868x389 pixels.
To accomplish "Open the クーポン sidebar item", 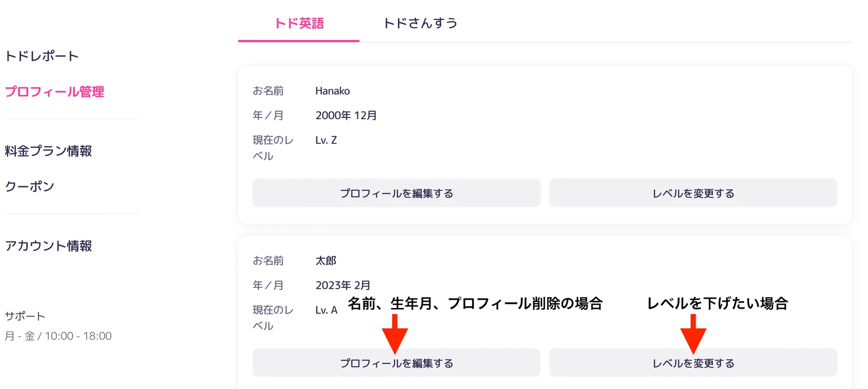I will tap(30, 186).
